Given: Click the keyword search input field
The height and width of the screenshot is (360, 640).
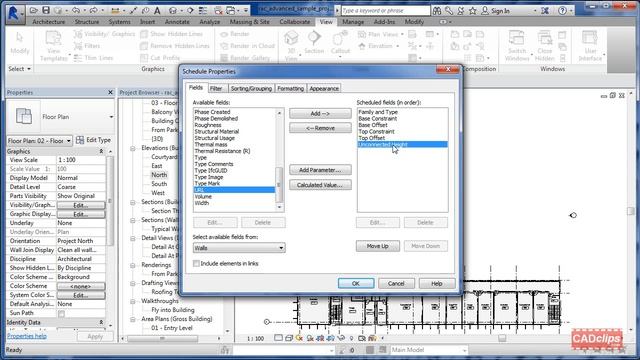Looking at the screenshot, I should pos(385,11).
